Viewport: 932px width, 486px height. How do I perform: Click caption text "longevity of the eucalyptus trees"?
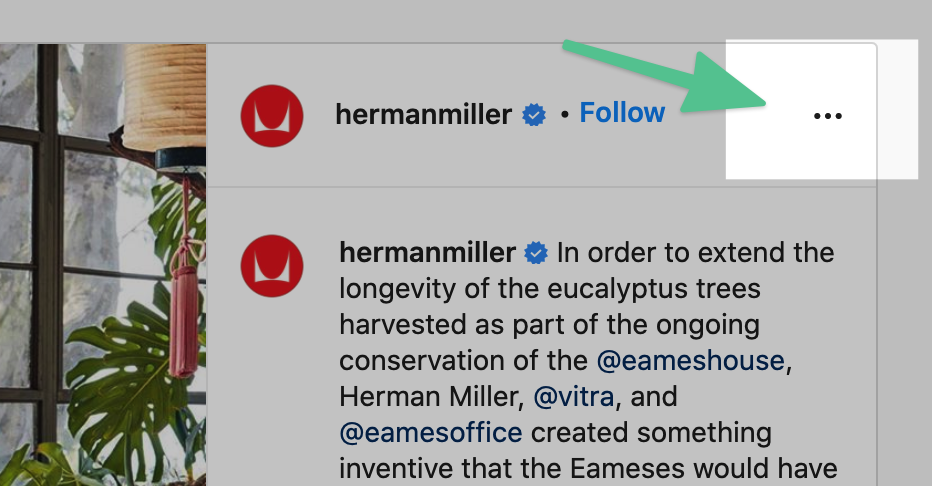(x=550, y=289)
